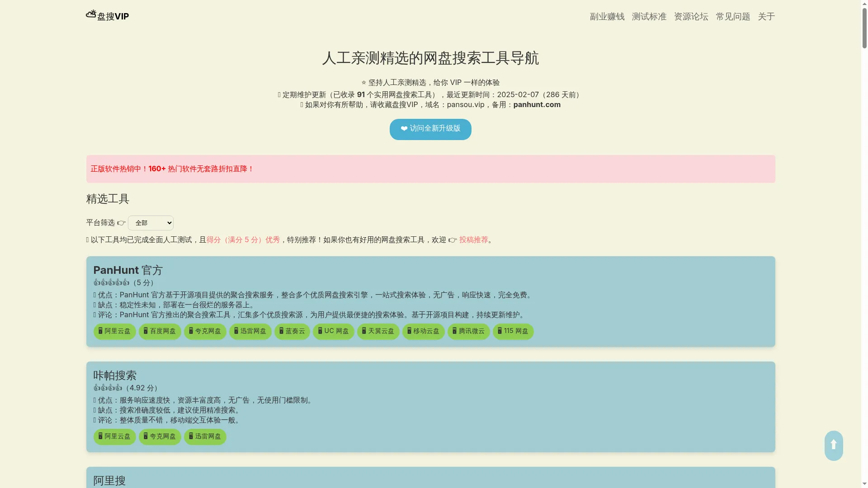
Task: Click the 访问全新升级版 button
Action: point(430,129)
